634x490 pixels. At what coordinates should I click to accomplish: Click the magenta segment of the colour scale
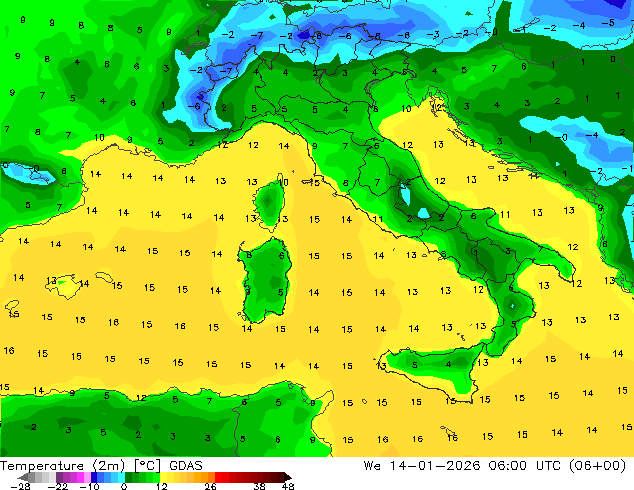(80, 477)
